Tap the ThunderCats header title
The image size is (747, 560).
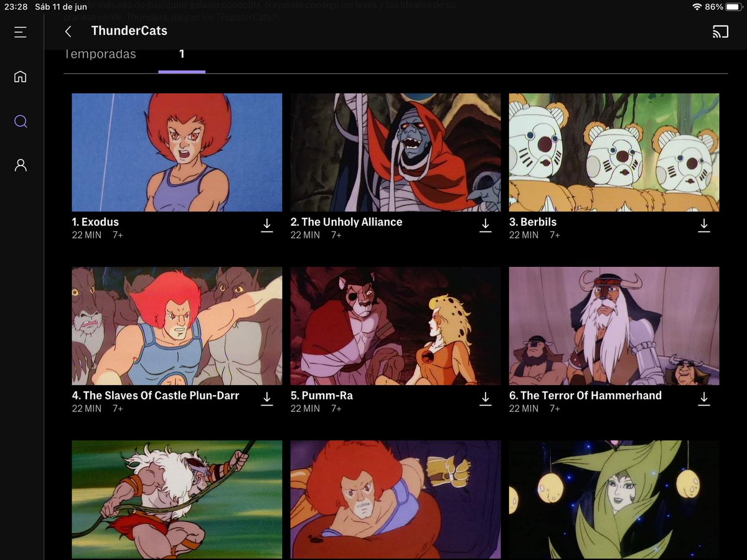click(x=129, y=31)
